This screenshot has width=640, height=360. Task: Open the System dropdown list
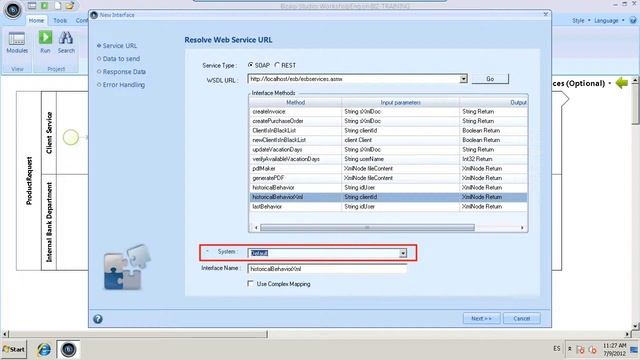coord(403,253)
